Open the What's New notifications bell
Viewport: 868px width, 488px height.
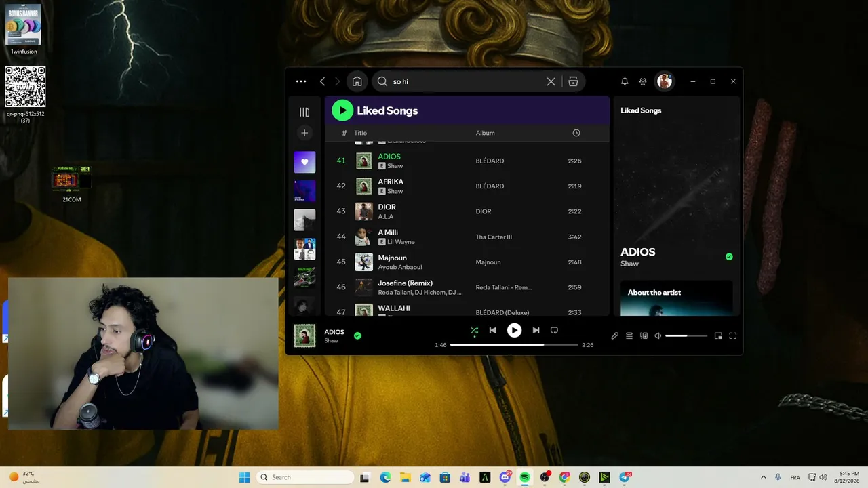625,81
